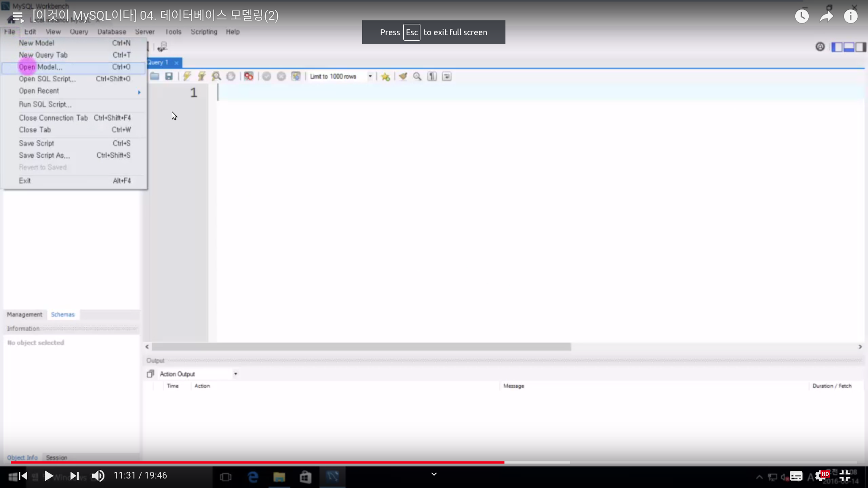Toggle video subtitles captions button

tap(796, 476)
